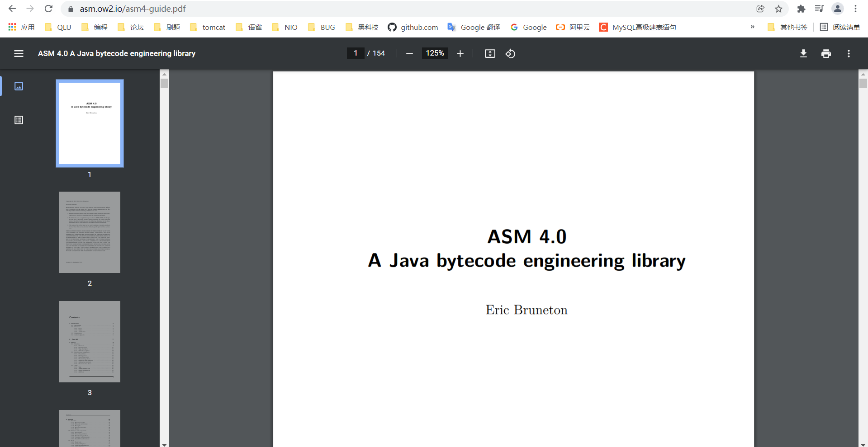Click the fit to page icon
Viewport: 868px width, 447px height.
(490, 53)
